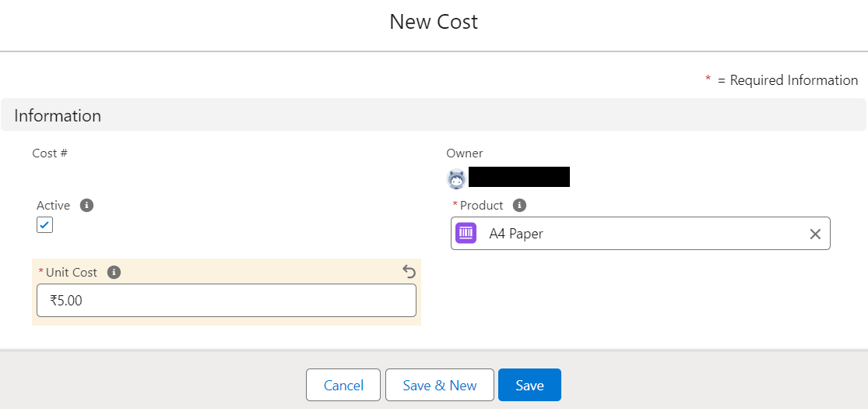Click the Unit Cost field label
The image size is (868, 409).
[x=72, y=273]
